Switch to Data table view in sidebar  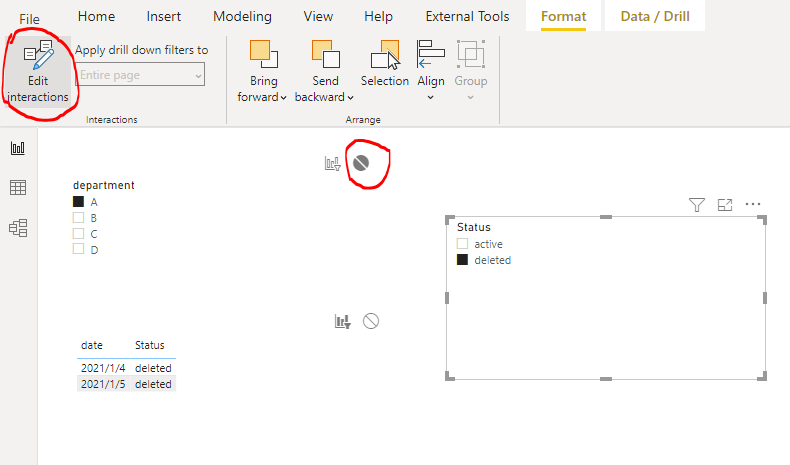coord(18,188)
